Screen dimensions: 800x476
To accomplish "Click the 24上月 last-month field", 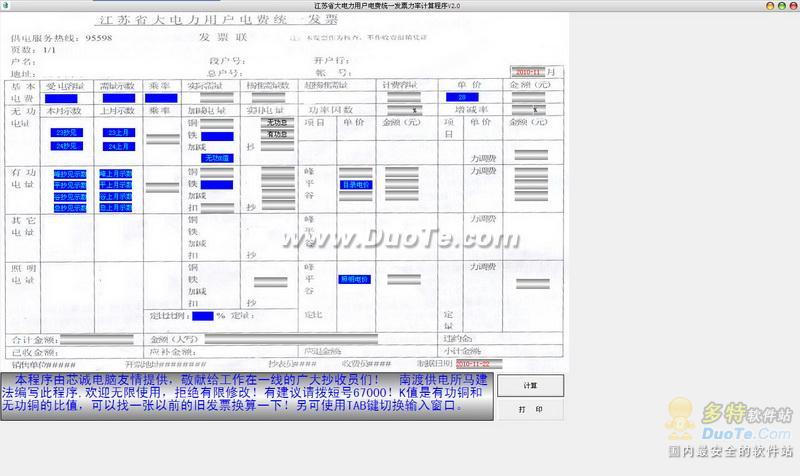I will tap(119, 146).
